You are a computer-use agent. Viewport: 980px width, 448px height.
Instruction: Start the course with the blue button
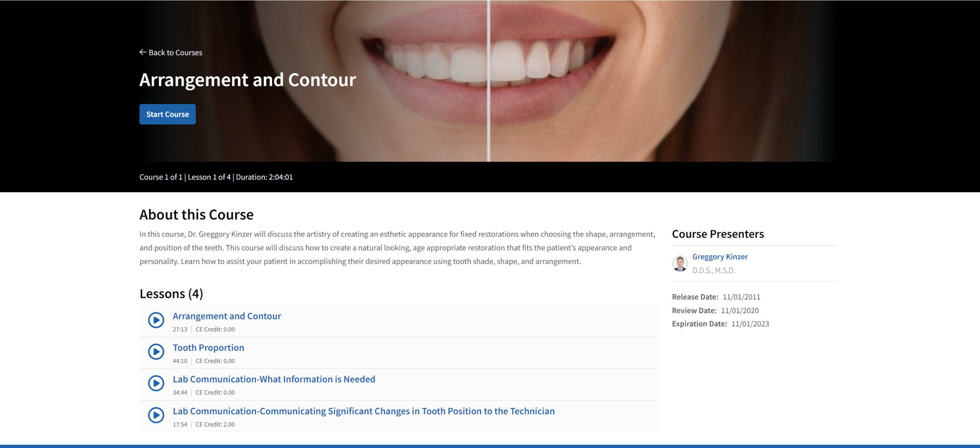167,114
